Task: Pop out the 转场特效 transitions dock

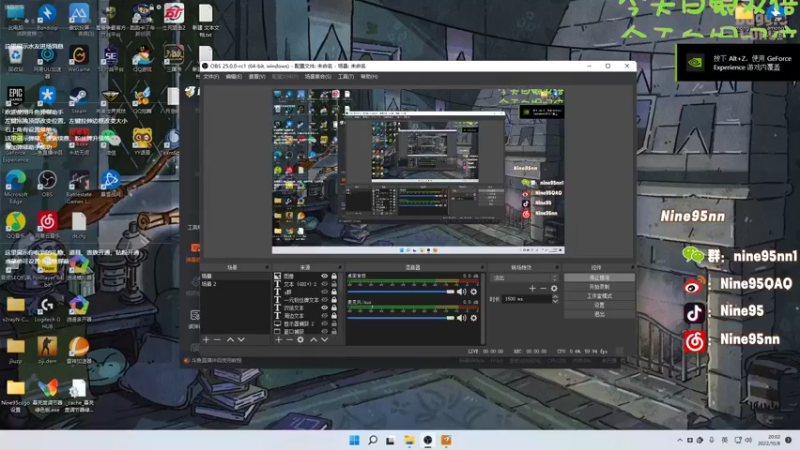Action: (x=557, y=267)
